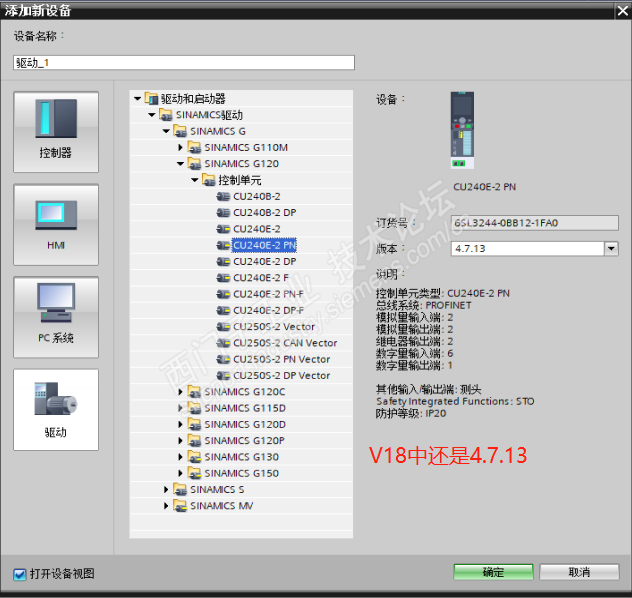Image resolution: width=632 pixels, height=598 pixels.
Task: Click the CU240E-2 PN-F device icon
Action: [223, 294]
